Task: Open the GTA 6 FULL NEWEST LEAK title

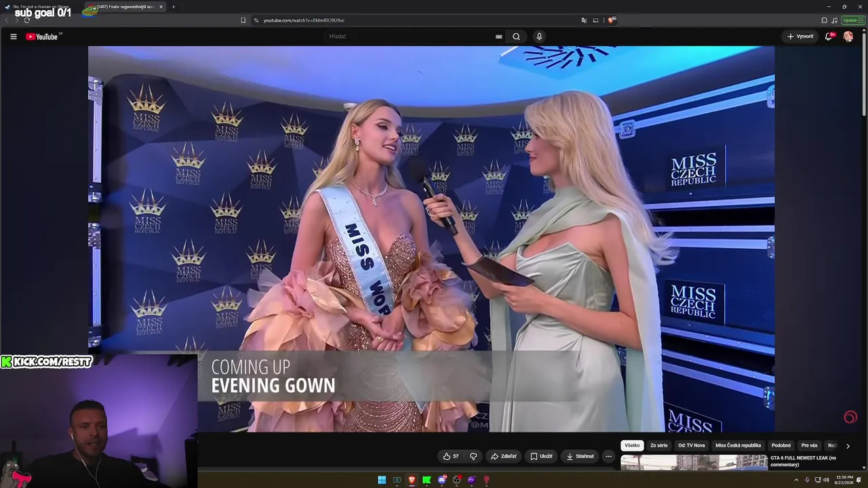Action: click(x=803, y=461)
